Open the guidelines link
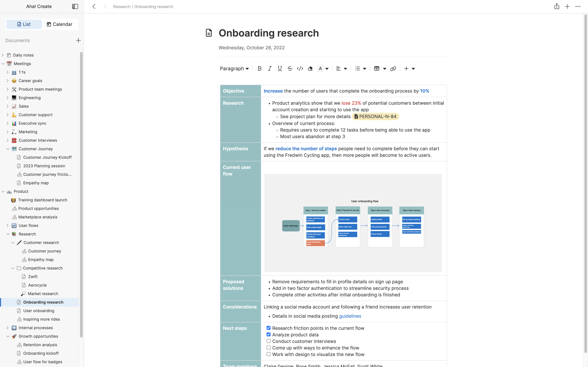 coord(350,316)
